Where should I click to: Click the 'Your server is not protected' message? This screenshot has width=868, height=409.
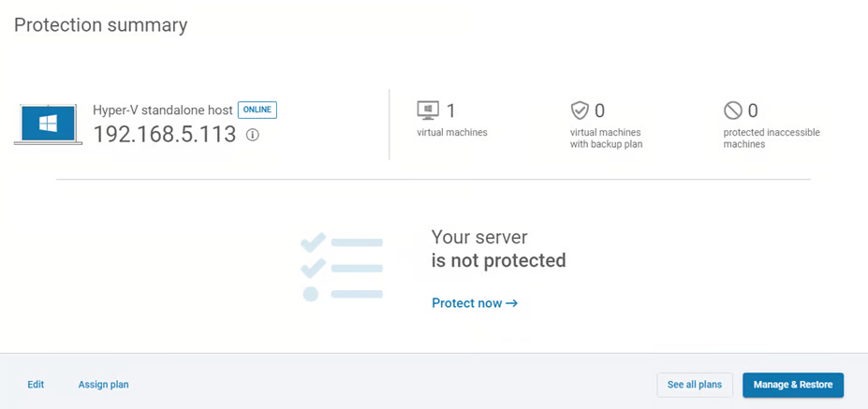coord(498,248)
